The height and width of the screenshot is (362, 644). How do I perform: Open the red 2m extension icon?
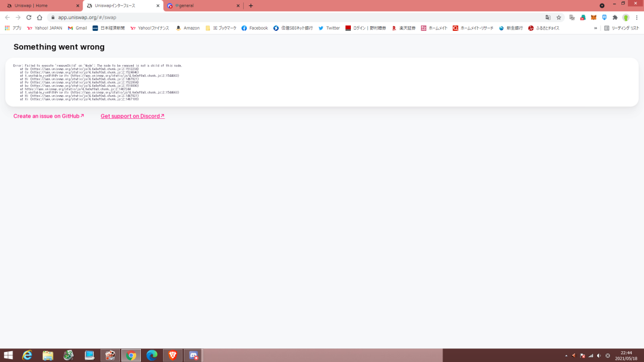(582, 18)
